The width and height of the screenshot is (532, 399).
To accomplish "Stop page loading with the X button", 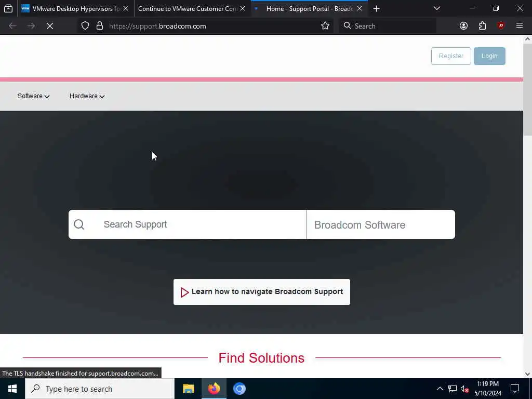I will pos(50,26).
